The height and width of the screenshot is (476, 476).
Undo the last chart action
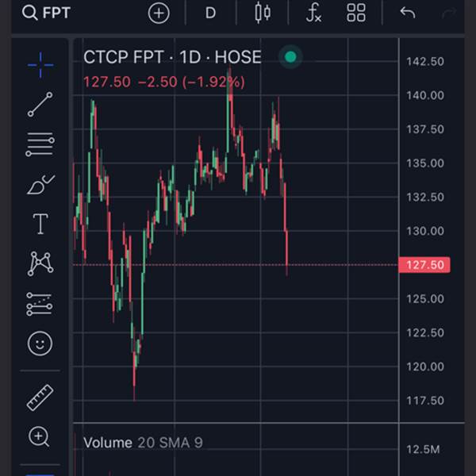coord(408,13)
